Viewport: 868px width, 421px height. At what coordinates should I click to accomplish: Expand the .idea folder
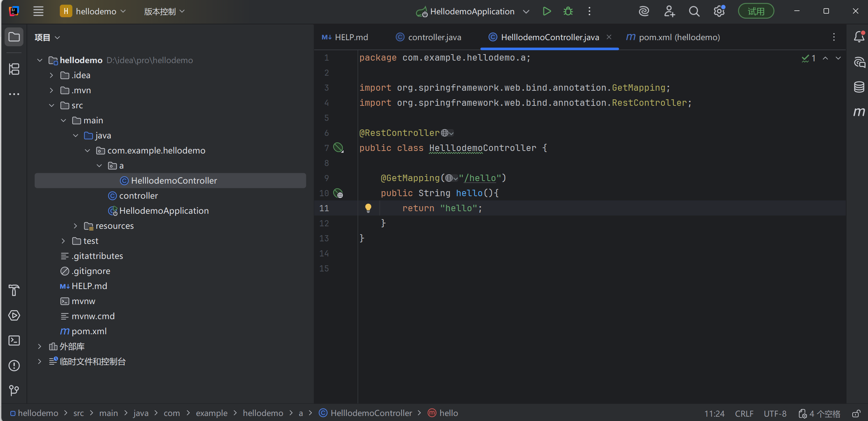pyautogui.click(x=52, y=75)
